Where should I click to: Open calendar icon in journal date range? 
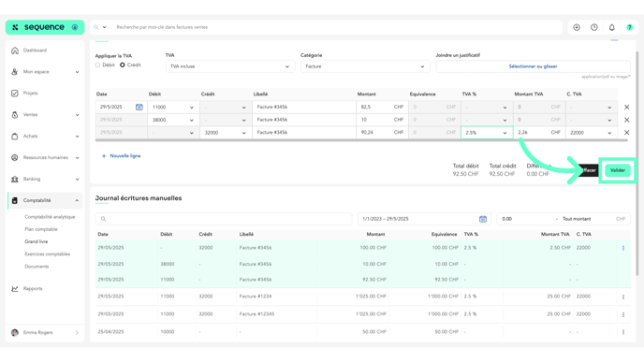(483, 219)
